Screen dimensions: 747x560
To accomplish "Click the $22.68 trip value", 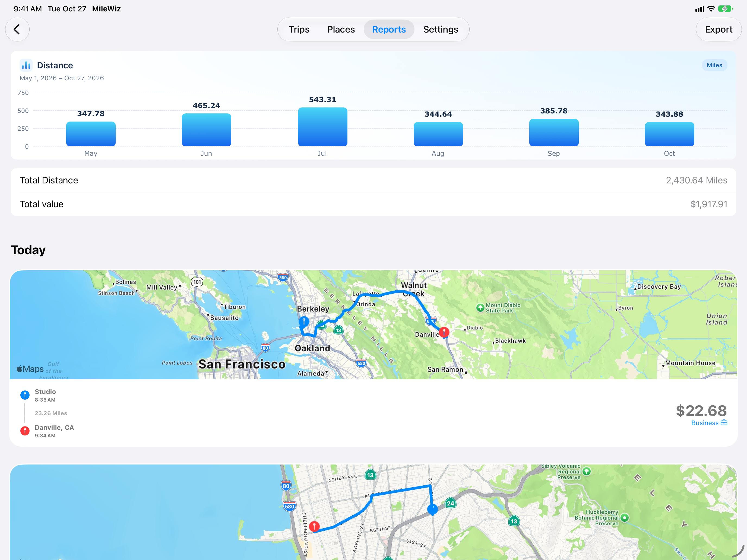I will tap(701, 411).
